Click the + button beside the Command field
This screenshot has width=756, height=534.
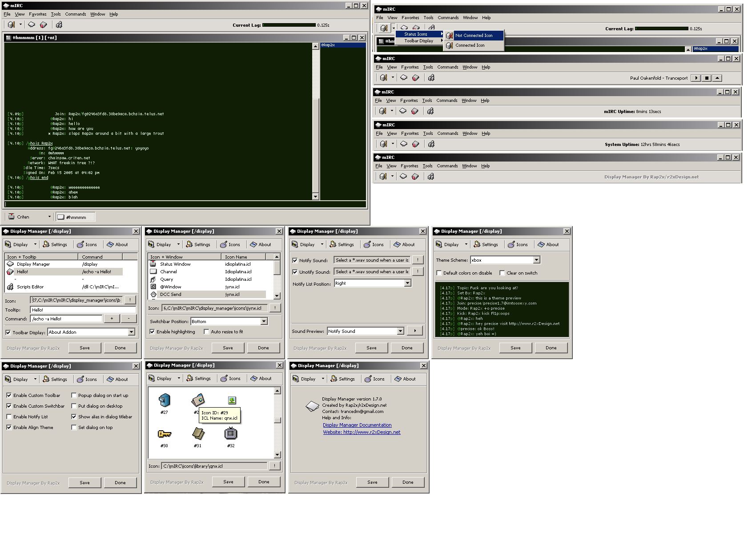pos(112,319)
